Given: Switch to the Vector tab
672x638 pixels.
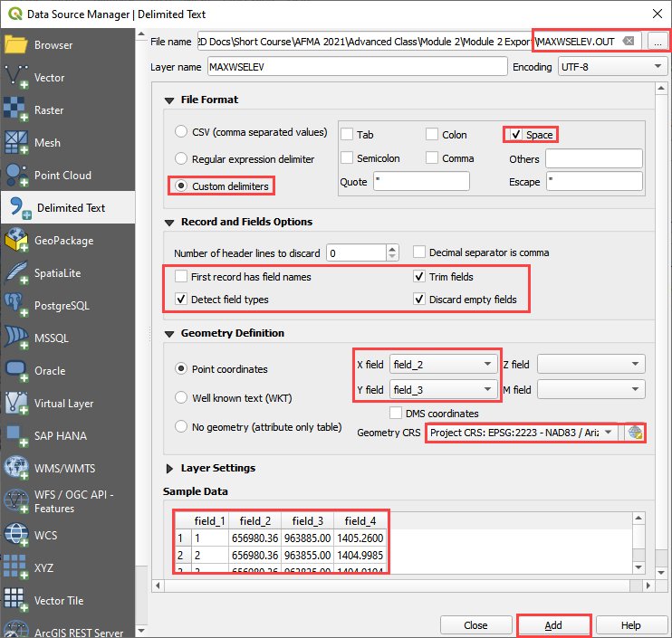Looking at the screenshot, I should point(49,78).
